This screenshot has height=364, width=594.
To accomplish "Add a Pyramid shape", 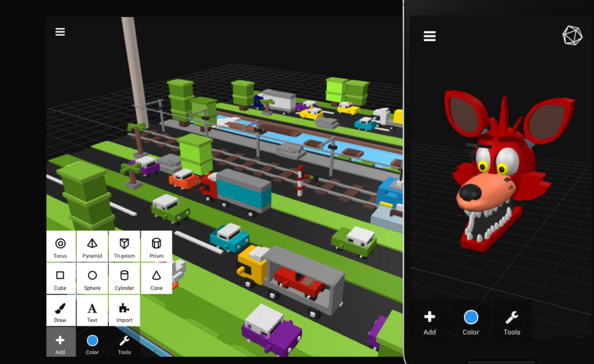I will (92, 247).
